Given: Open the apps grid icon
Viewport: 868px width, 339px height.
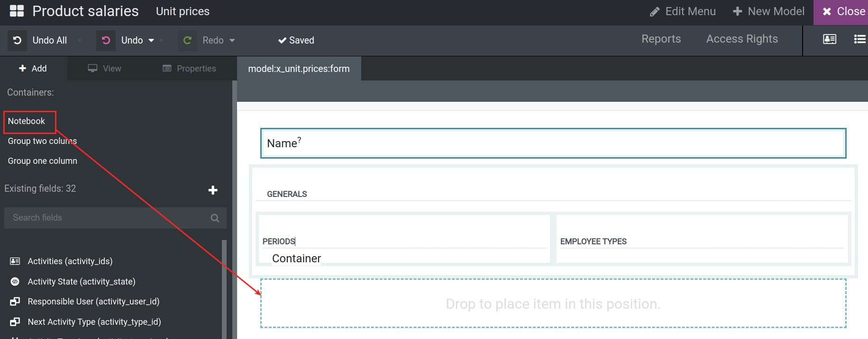Looking at the screenshot, I should (x=17, y=11).
